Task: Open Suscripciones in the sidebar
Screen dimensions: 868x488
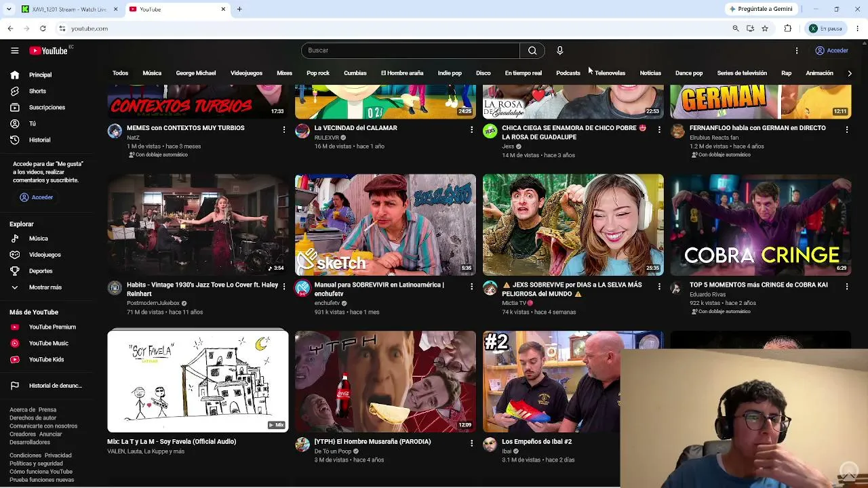Action: coord(47,107)
